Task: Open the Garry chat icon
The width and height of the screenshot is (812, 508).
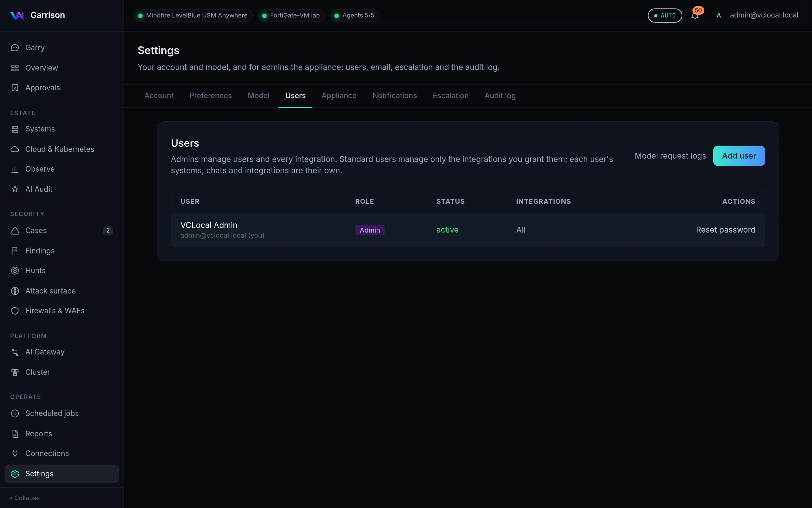Action: pos(15,48)
